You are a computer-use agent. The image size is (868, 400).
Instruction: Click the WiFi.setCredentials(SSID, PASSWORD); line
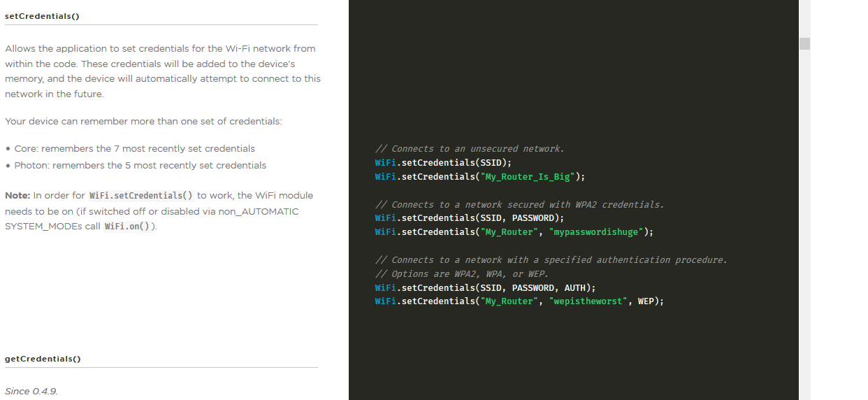click(469, 218)
